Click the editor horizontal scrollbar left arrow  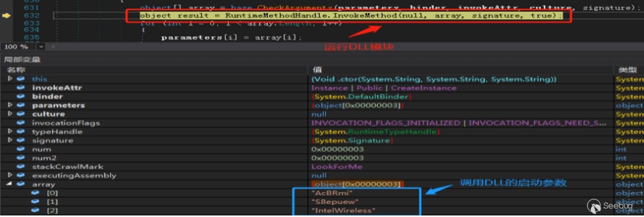(x=52, y=47)
